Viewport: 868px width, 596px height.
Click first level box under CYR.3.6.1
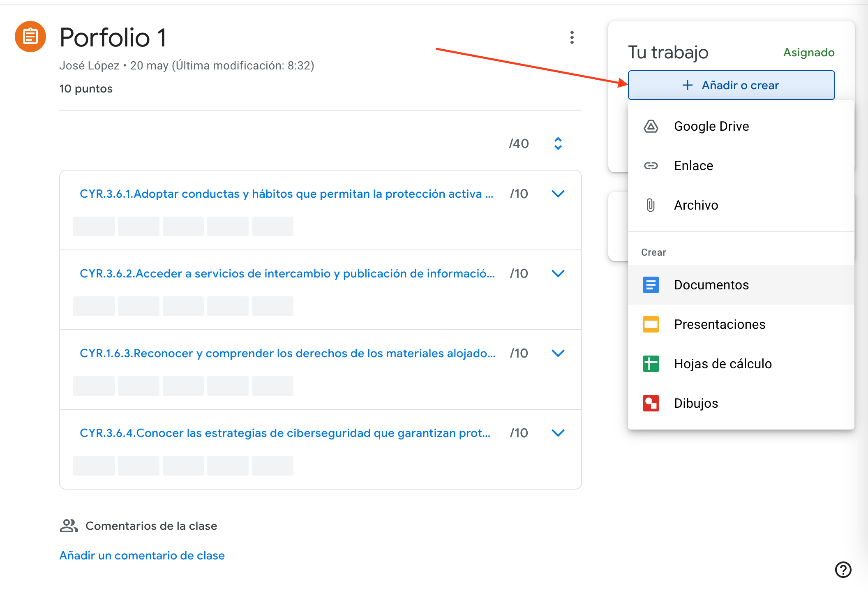(x=94, y=226)
